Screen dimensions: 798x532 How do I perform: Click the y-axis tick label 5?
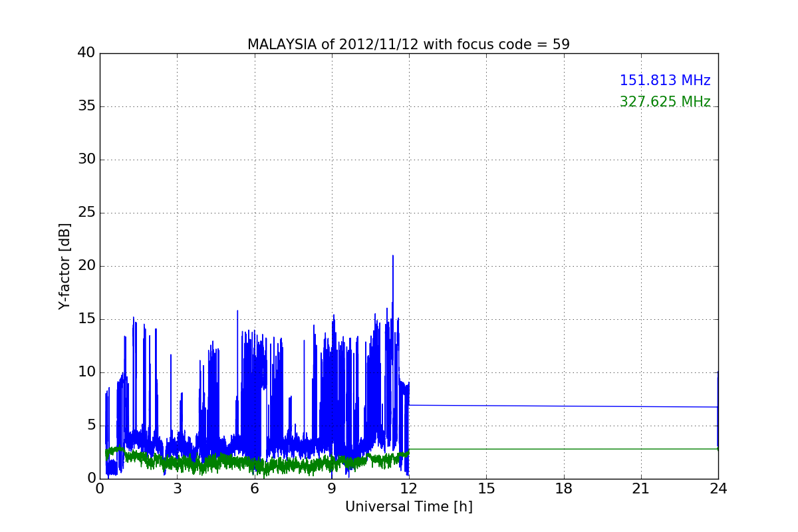pyautogui.click(x=90, y=426)
